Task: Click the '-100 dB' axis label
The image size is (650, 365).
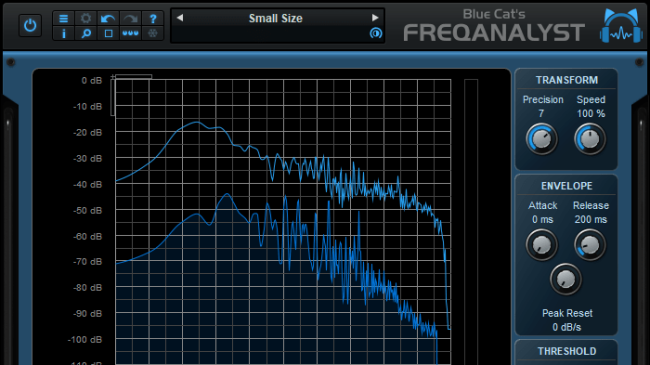Action: (x=85, y=340)
